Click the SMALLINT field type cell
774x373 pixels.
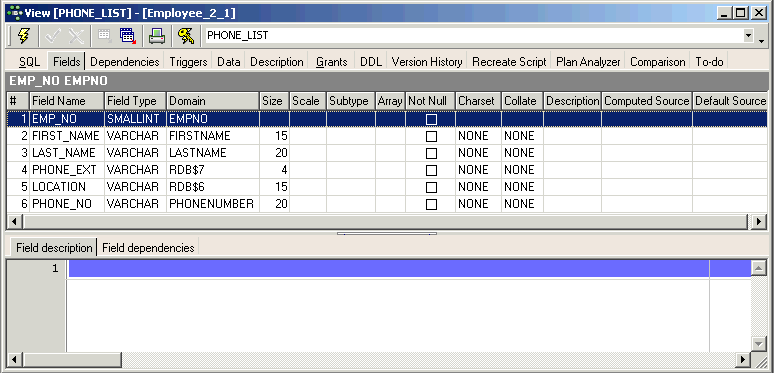click(x=135, y=119)
